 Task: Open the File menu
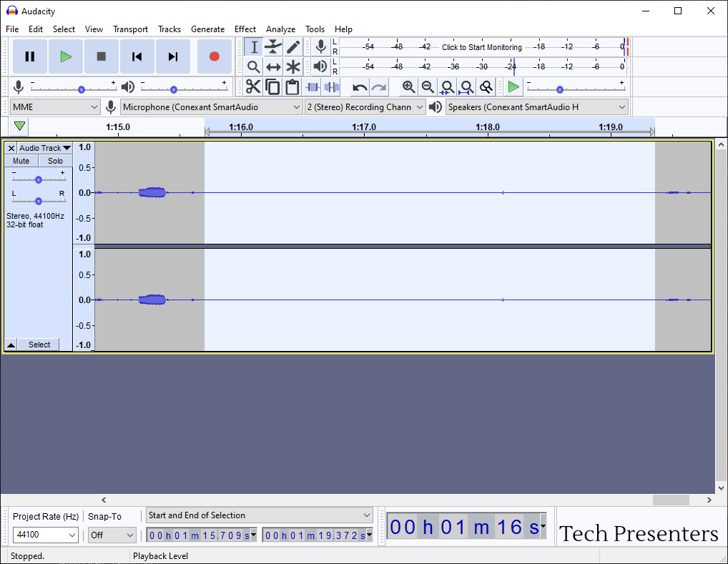12,29
